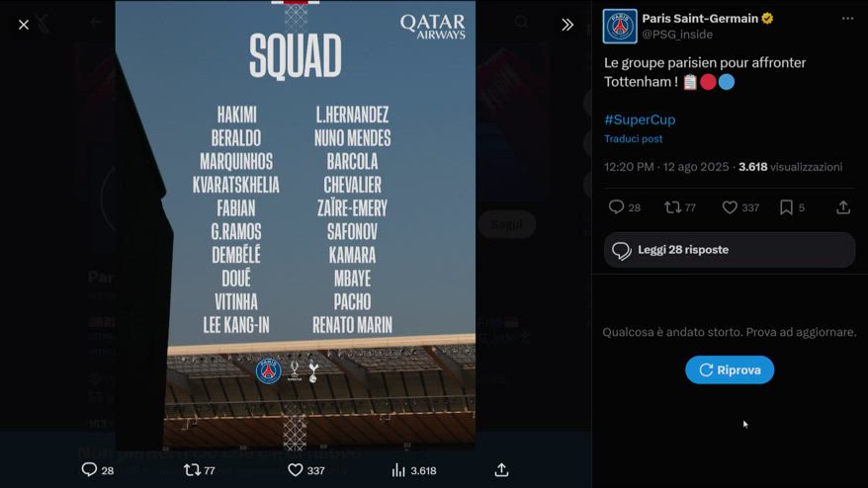Collapse the side panel with double chevron

567,25
